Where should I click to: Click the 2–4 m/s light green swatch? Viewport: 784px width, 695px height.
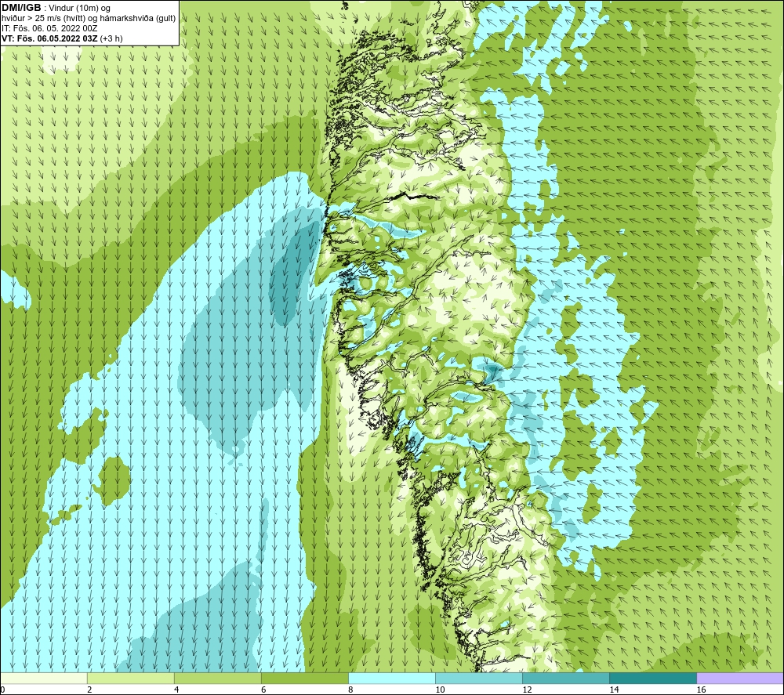click(130, 678)
